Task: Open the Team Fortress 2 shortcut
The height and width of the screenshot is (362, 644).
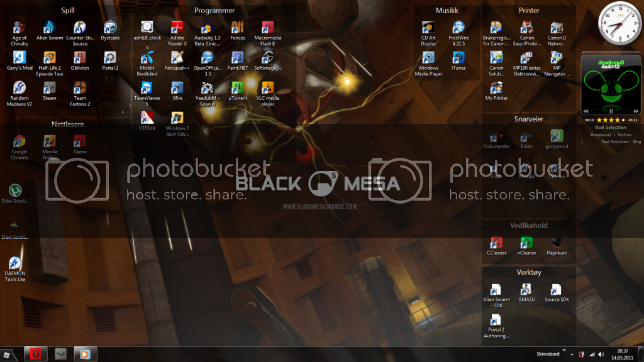Action: pos(80,89)
